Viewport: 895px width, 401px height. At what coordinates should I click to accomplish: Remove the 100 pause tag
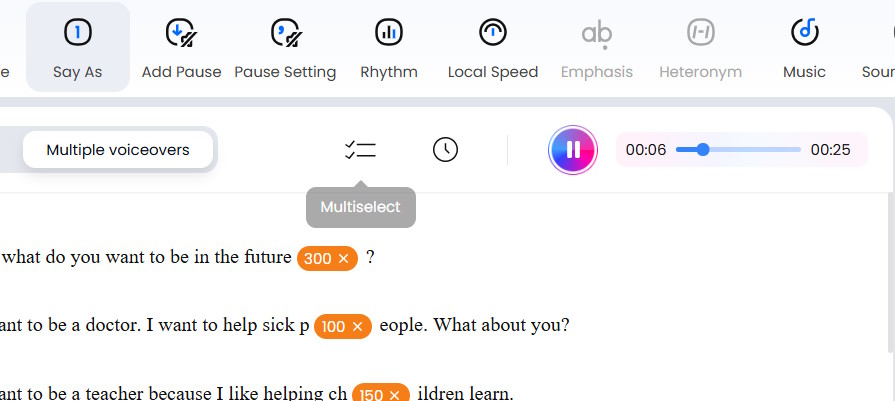coord(358,327)
